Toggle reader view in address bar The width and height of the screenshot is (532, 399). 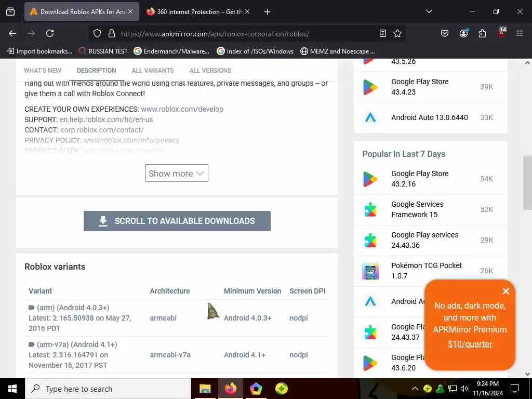(383, 33)
